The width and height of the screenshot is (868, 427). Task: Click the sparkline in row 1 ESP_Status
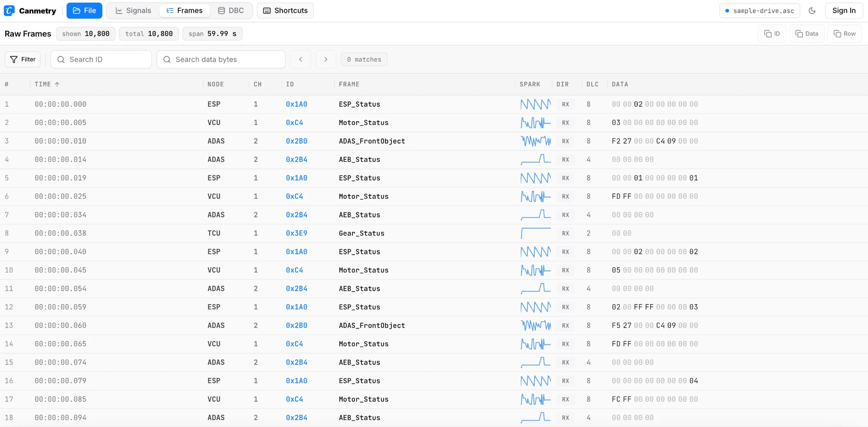536,104
